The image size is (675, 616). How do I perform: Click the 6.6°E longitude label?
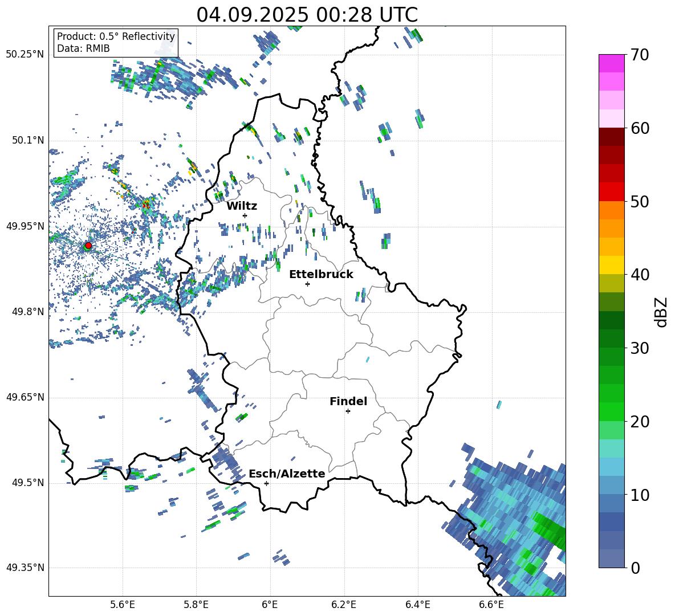[491, 605]
